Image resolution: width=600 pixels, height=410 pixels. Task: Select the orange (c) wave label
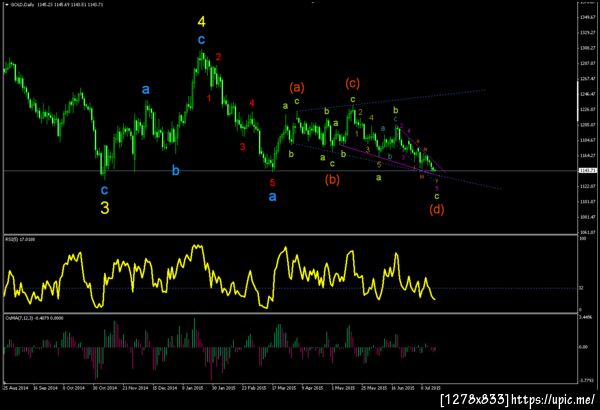(x=352, y=83)
